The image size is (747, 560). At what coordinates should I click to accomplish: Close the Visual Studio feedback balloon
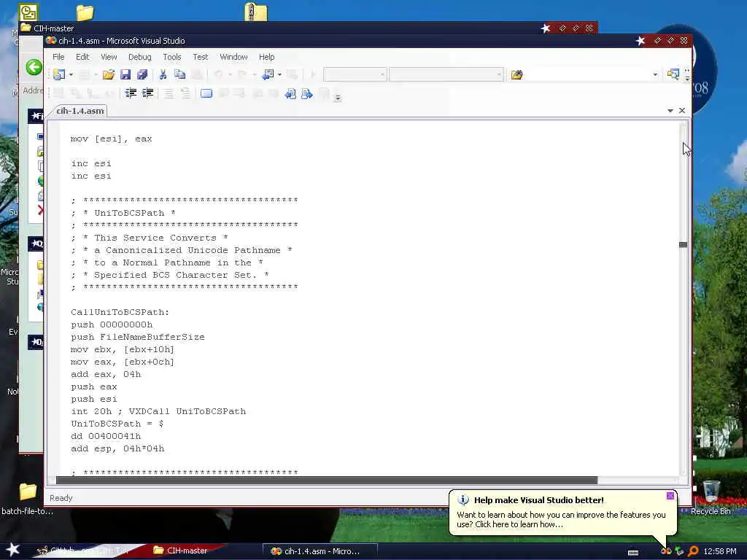670,496
